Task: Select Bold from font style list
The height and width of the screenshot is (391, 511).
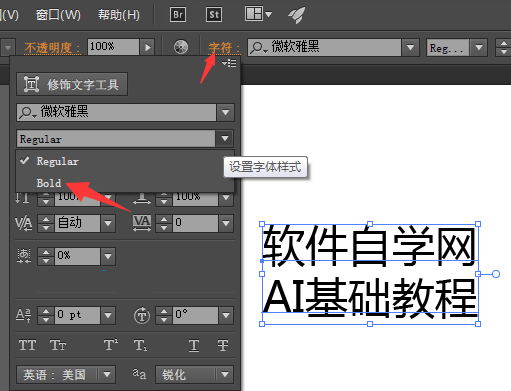Action: point(49,183)
